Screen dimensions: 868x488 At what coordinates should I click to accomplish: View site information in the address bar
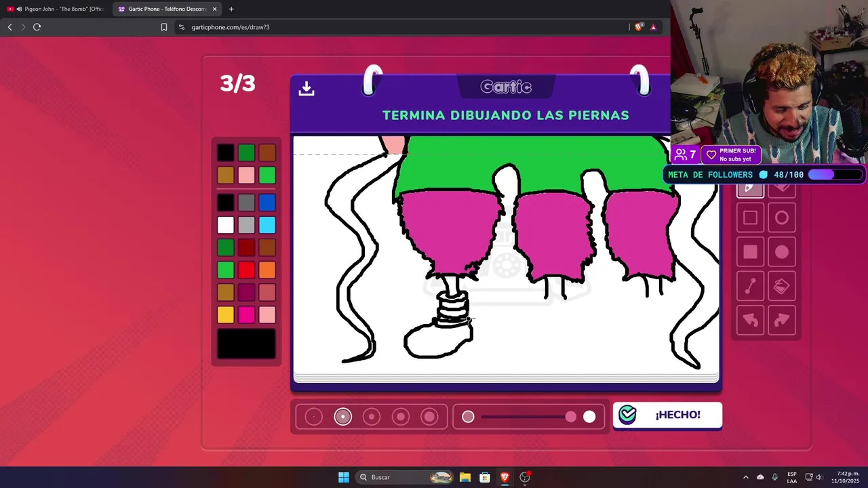point(181,27)
